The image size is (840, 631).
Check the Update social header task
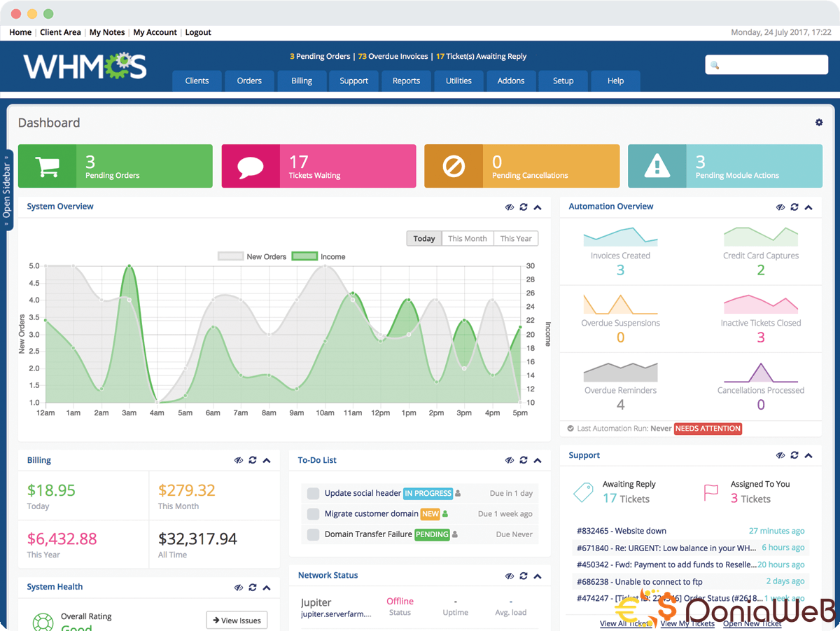point(313,494)
